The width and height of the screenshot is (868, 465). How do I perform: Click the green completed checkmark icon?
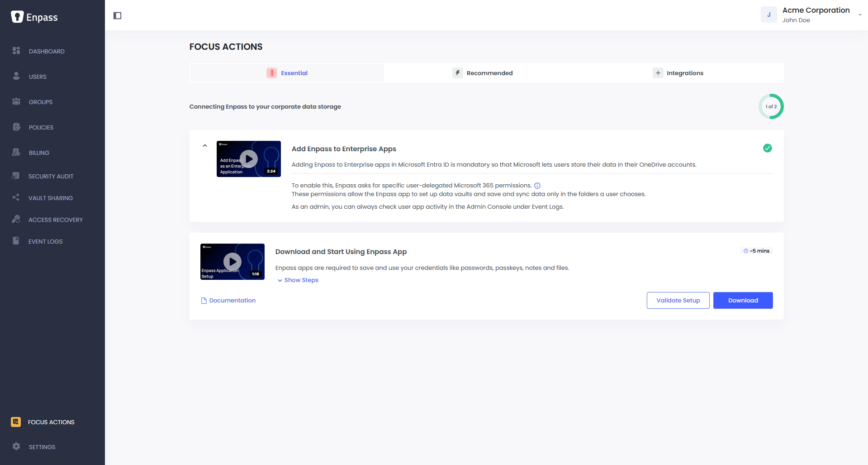click(768, 148)
